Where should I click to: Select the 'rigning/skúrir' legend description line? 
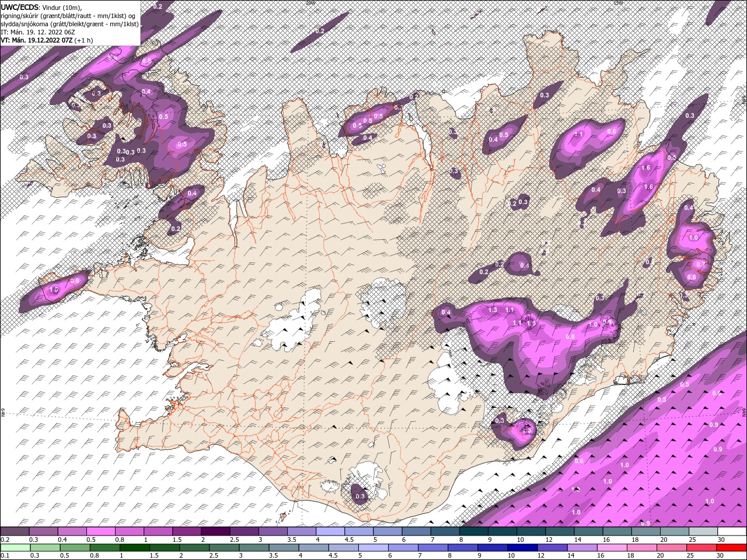pos(68,16)
